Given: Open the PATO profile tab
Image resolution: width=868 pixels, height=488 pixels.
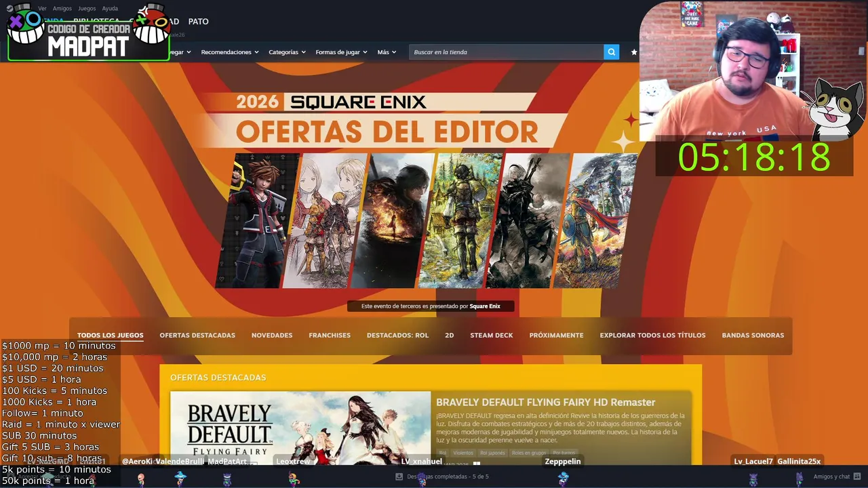Looking at the screenshot, I should coord(199,22).
